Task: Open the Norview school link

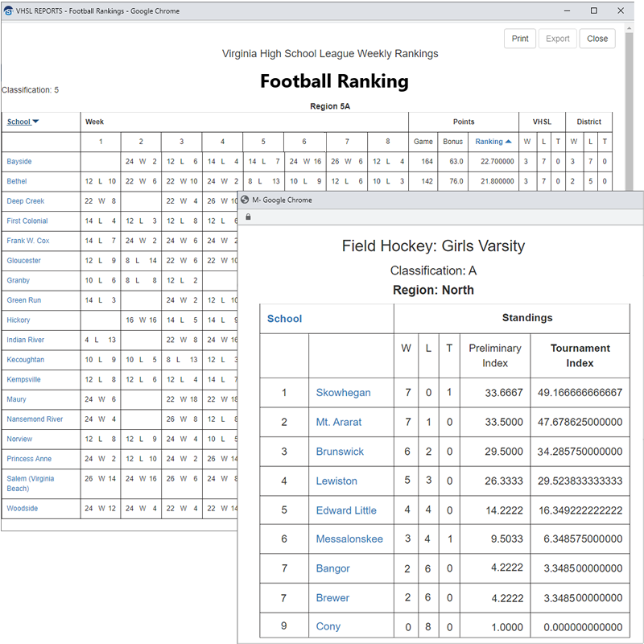Action: coord(19,439)
